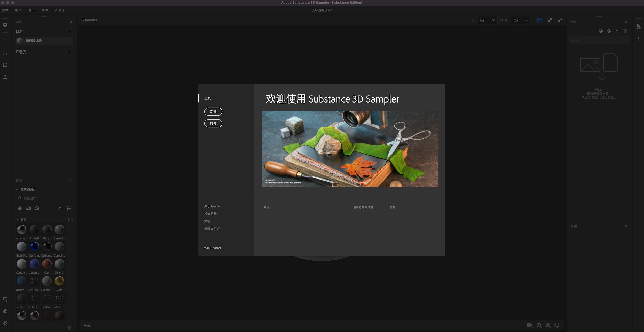This screenshot has height=332, width=644.
Task: Select the Clone stamp tool
Action: pos(5,77)
